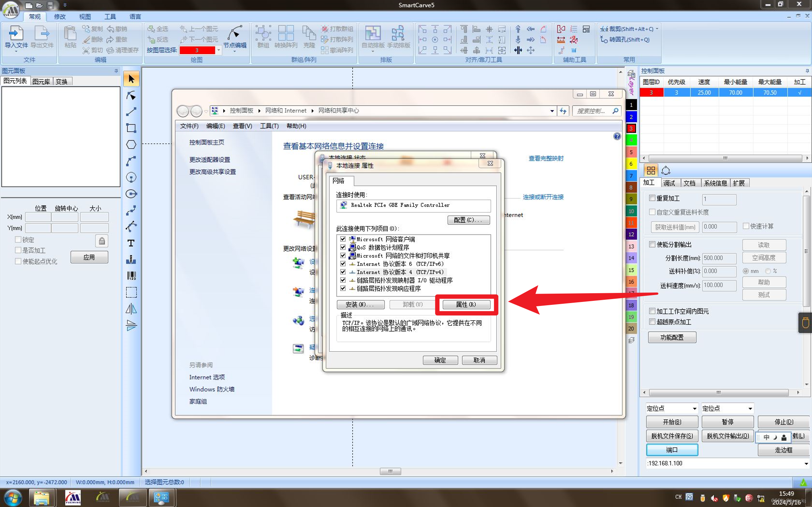Select the Text tool
Image resolution: width=812 pixels, height=507 pixels.
pos(131,243)
